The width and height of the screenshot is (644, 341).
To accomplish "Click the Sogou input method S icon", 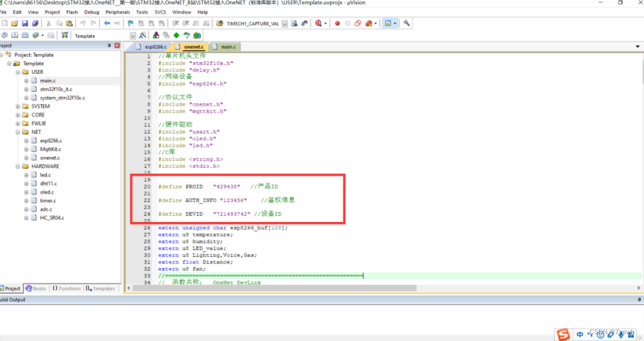I will click(563, 335).
